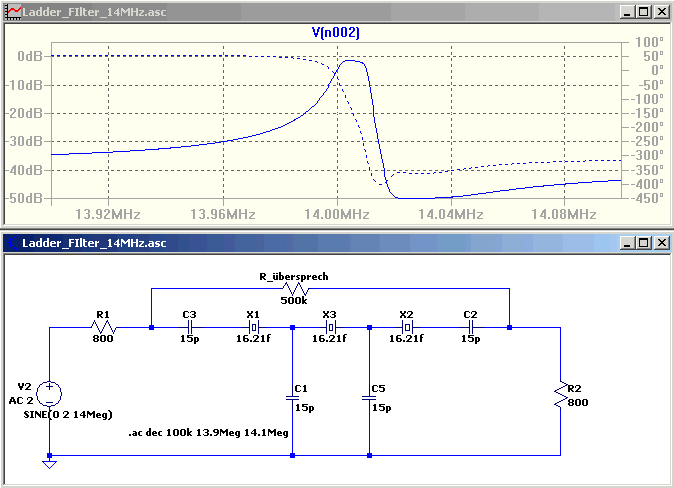Click the schematic window icon in lower title bar

(x=13, y=243)
